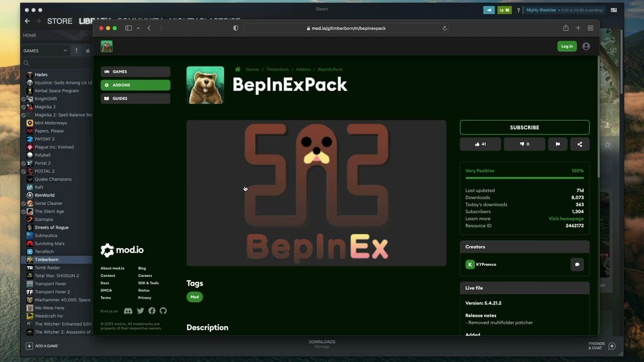Click the Safari page reload icon
Image resolution: width=644 pixels, height=362 pixels.
point(445,28)
